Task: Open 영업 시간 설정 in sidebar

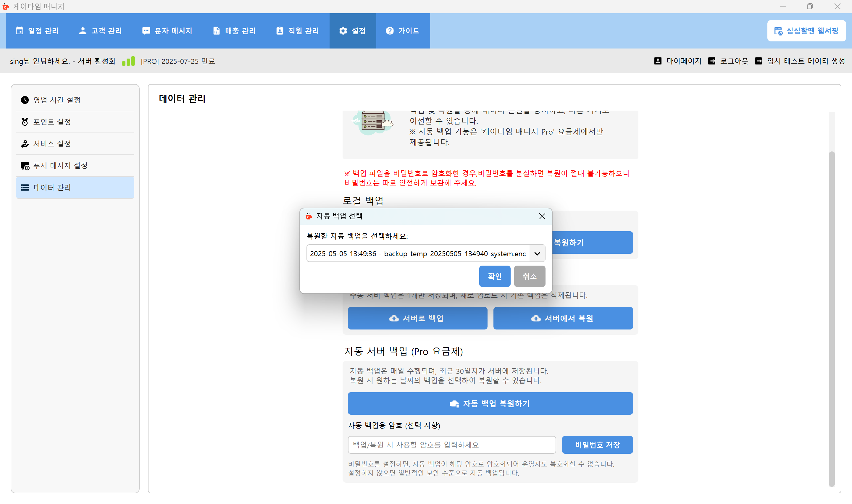Action: point(75,100)
